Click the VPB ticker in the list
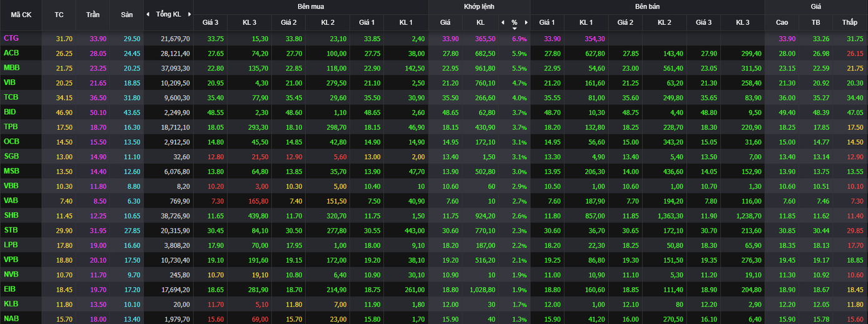Screen dimensions: 868x324 11,260
